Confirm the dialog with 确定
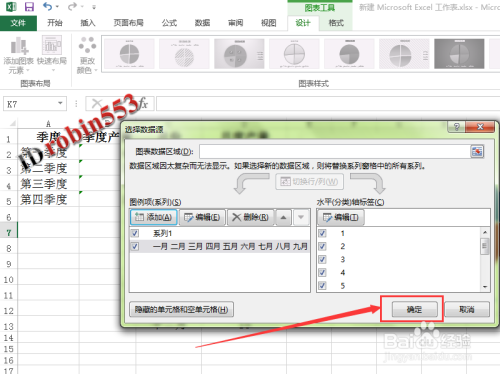This screenshot has width=500, height=374. pos(414,310)
